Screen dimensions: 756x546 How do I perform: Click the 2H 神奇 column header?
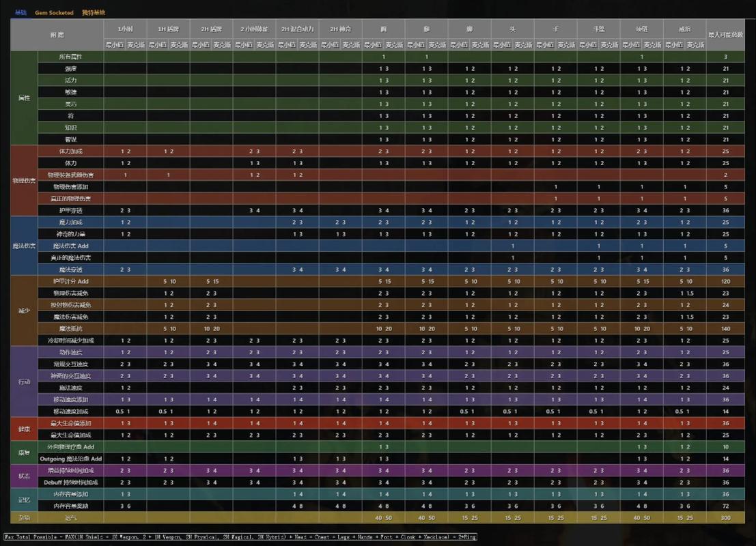(340, 29)
